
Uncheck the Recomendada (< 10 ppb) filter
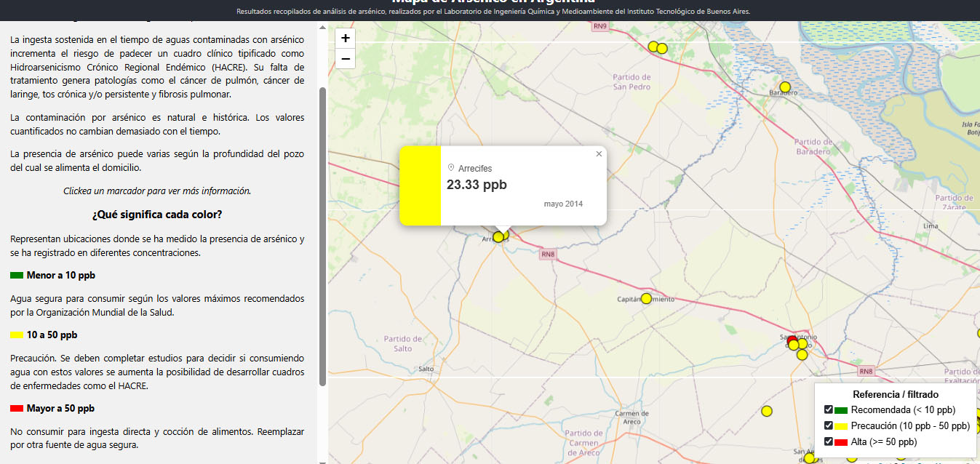click(828, 409)
